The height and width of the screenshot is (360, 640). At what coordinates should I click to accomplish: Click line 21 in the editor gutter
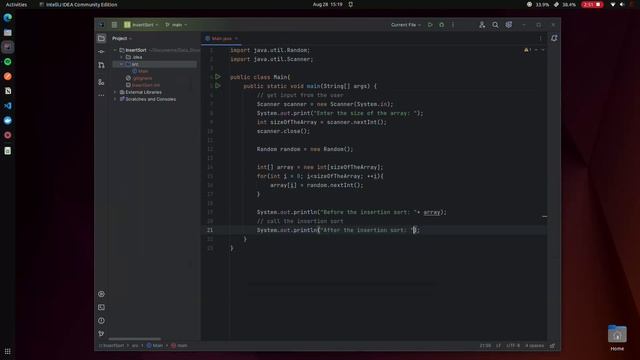pos(210,230)
